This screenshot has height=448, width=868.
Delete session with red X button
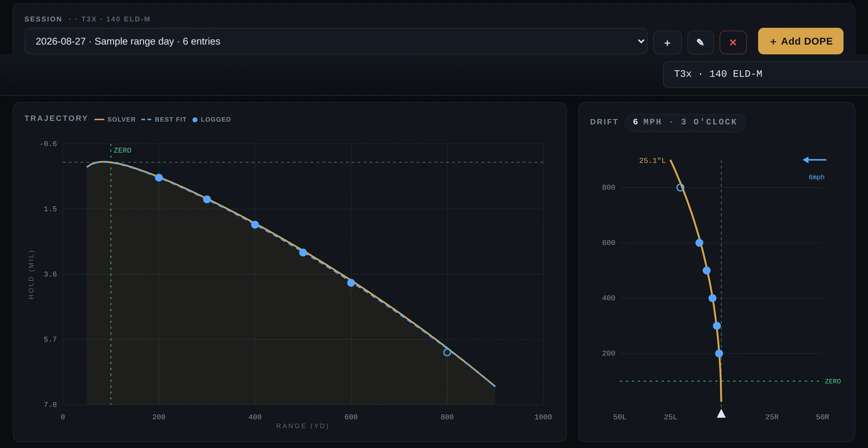click(733, 42)
